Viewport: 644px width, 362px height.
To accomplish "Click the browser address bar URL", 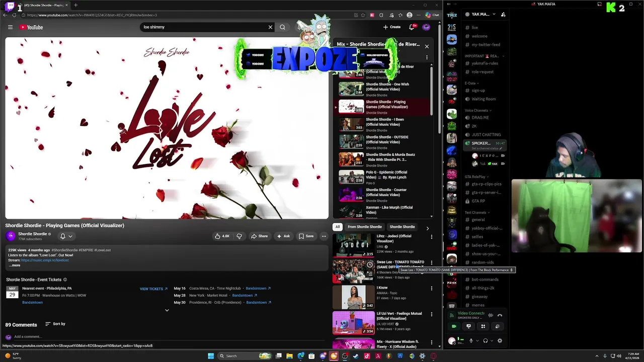I will pyautogui.click(x=92, y=15).
